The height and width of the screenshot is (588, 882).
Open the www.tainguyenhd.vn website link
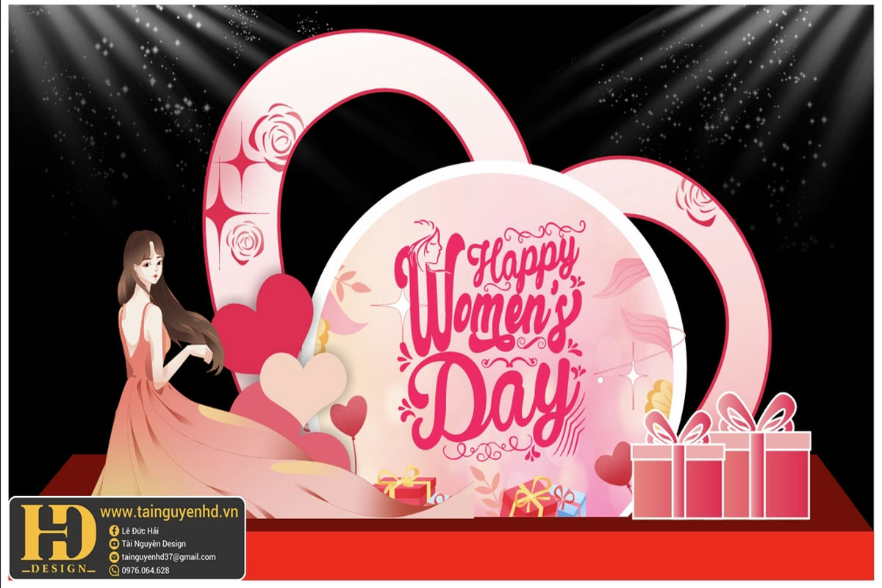(171, 509)
